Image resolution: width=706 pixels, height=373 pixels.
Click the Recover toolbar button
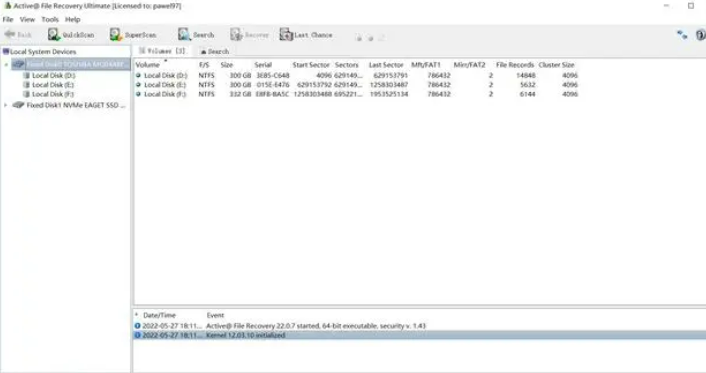[x=249, y=35]
